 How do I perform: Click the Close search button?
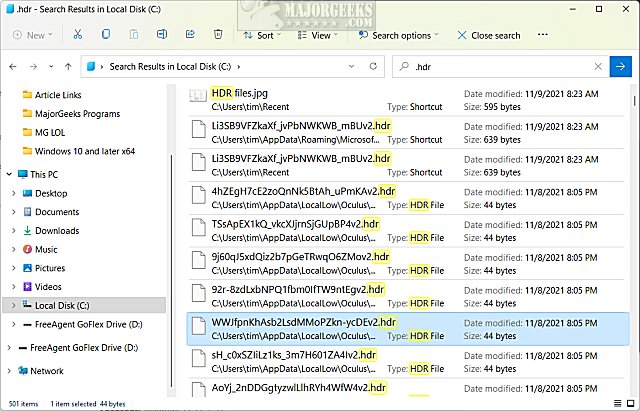click(487, 35)
